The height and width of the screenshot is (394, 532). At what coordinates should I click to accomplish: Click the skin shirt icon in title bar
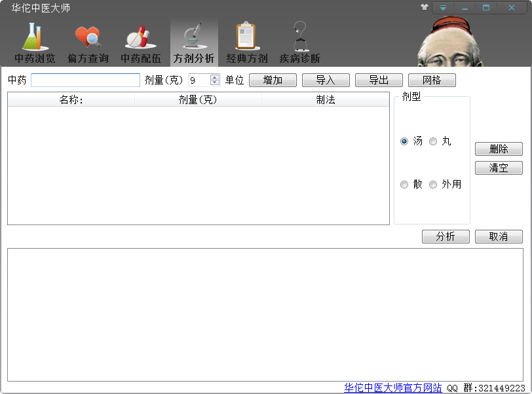[425, 8]
